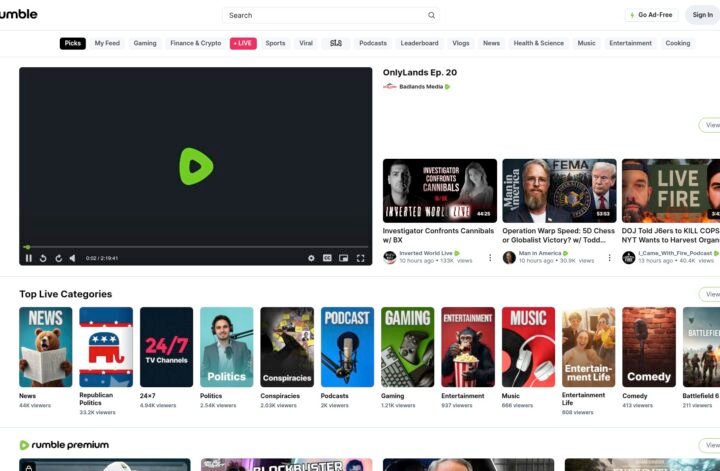Image resolution: width=720 pixels, height=471 pixels.
Task: Open Investigator Confronts Cannibals w/ BX title
Action: [438, 236]
